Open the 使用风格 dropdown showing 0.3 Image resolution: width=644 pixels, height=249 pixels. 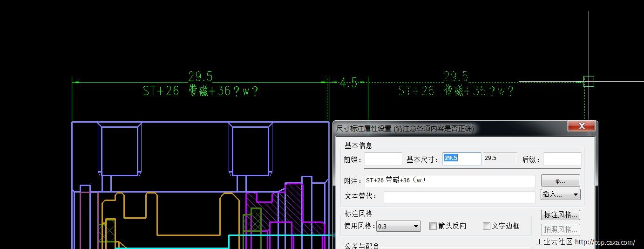(x=399, y=226)
